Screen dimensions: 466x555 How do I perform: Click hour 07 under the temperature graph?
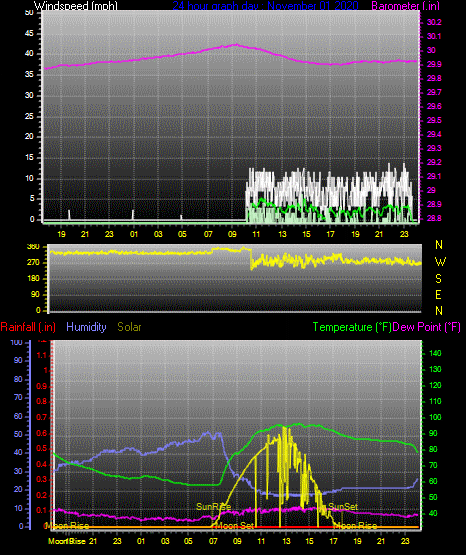coord(213,541)
